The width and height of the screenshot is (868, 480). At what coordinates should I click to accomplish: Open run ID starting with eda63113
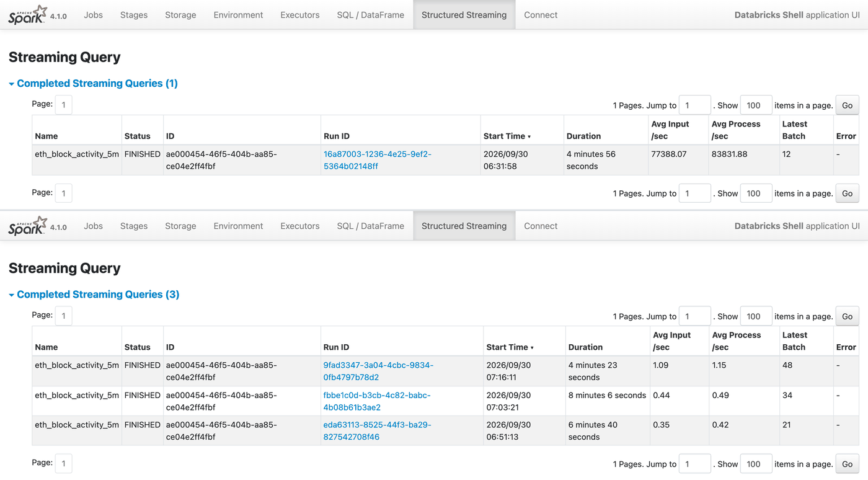click(x=377, y=431)
